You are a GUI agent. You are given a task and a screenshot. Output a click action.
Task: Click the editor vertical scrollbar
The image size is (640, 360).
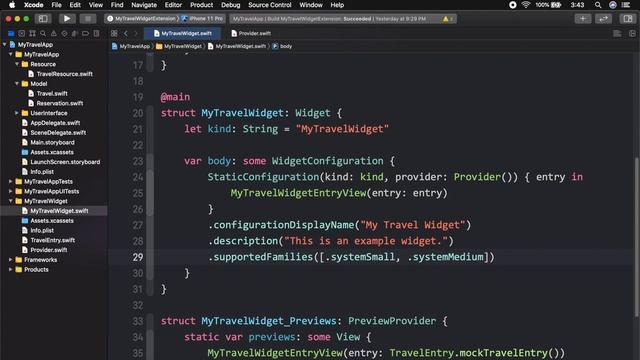(636, 237)
